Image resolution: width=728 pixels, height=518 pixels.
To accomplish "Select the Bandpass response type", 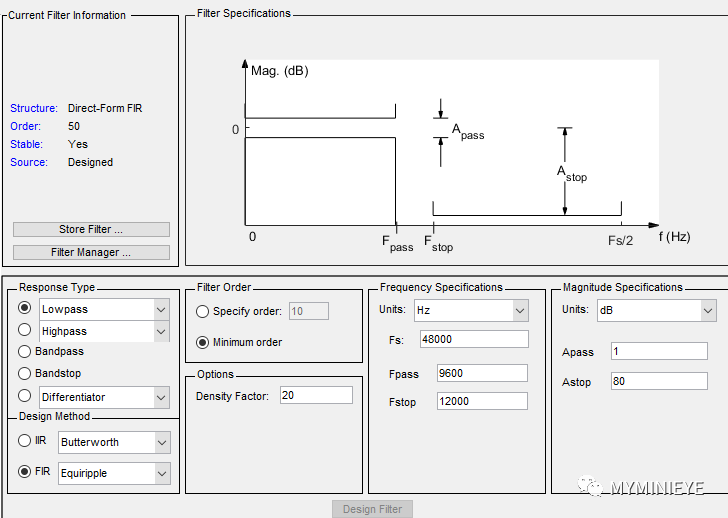I will [25, 352].
